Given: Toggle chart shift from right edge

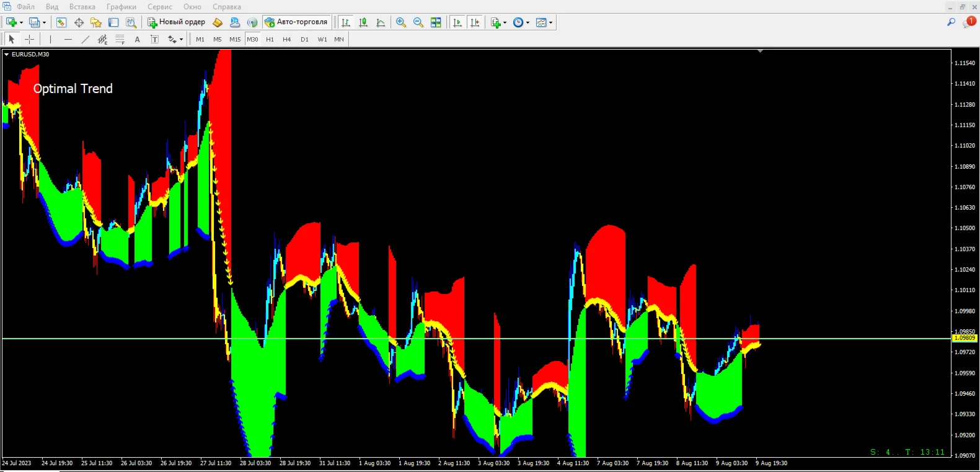Looking at the screenshot, I should pyautogui.click(x=475, y=22).
